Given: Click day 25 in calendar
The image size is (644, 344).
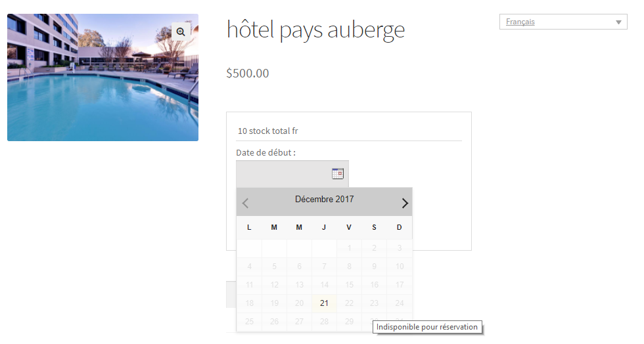Looking at the screenshot, I should coord(249,322).
